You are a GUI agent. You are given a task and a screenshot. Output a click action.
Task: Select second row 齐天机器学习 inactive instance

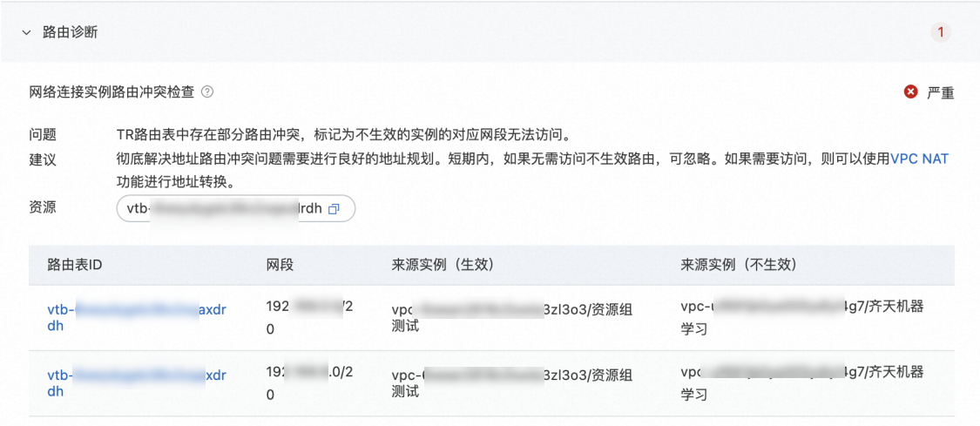tap(801, 383)
